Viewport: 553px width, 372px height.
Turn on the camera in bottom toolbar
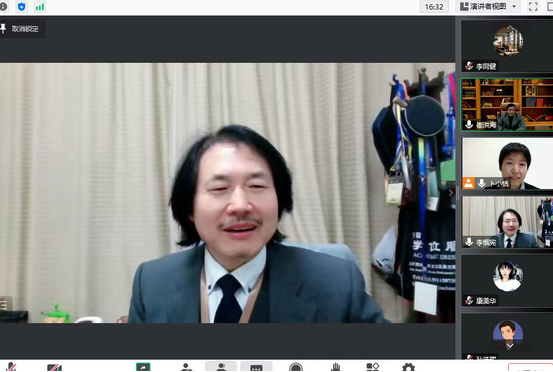point(54,368)
